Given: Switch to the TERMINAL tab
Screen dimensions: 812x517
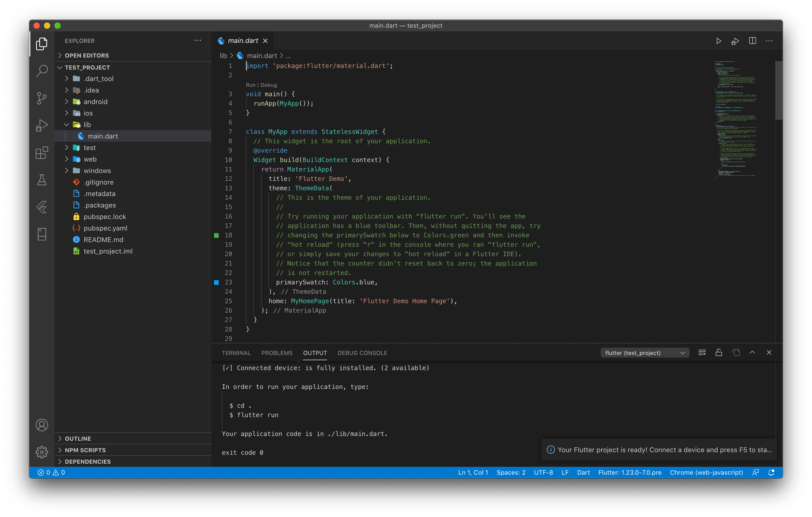Looking at the screenshot, I should pyautogui.click(x=236, y=353).
